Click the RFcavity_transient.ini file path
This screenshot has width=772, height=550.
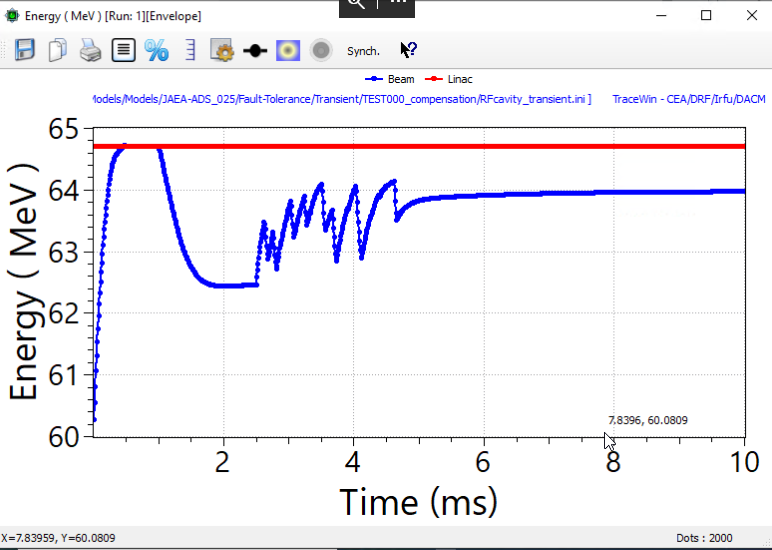pyautogui.click(x=341, y=99)
